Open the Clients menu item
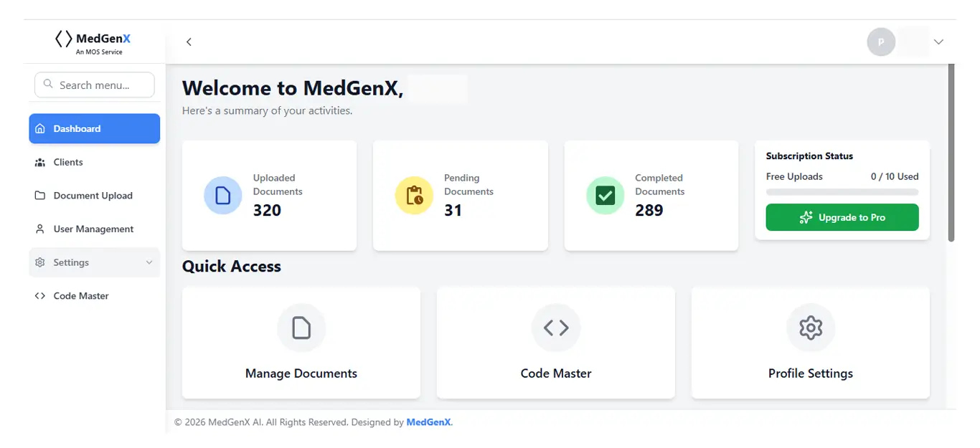 (x=68, y=162)
